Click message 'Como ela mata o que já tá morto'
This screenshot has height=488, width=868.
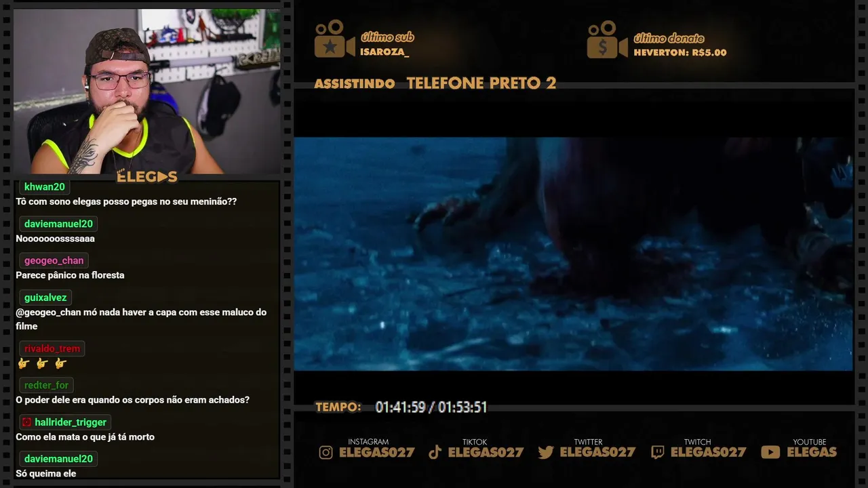tap(85, 437)
